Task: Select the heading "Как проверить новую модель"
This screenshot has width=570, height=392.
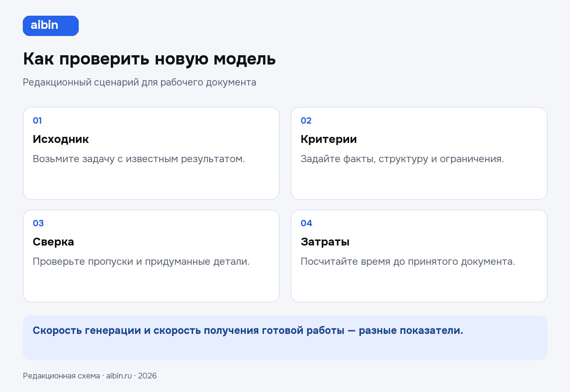Action: [x=149, y=59]
